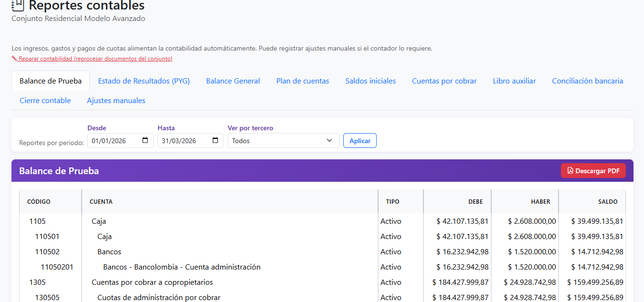
Task: Open calendar picker in Desde date field
Action: (145, 141)
